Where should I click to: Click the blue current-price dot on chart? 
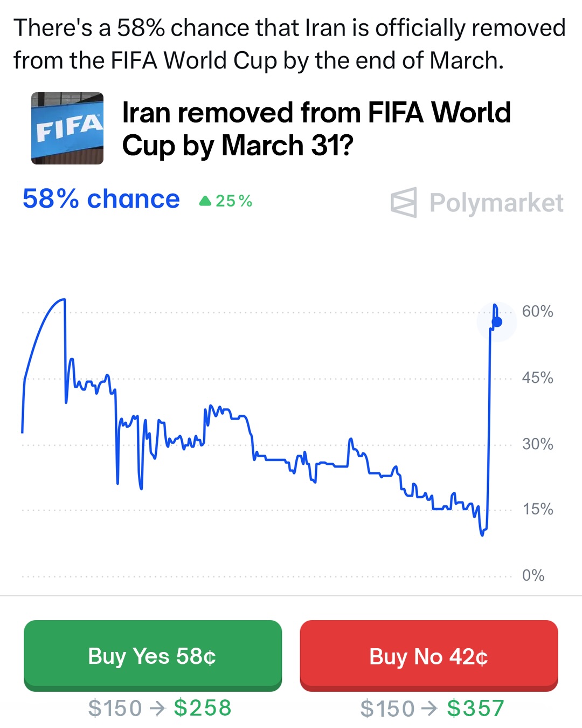pos(497,322)
